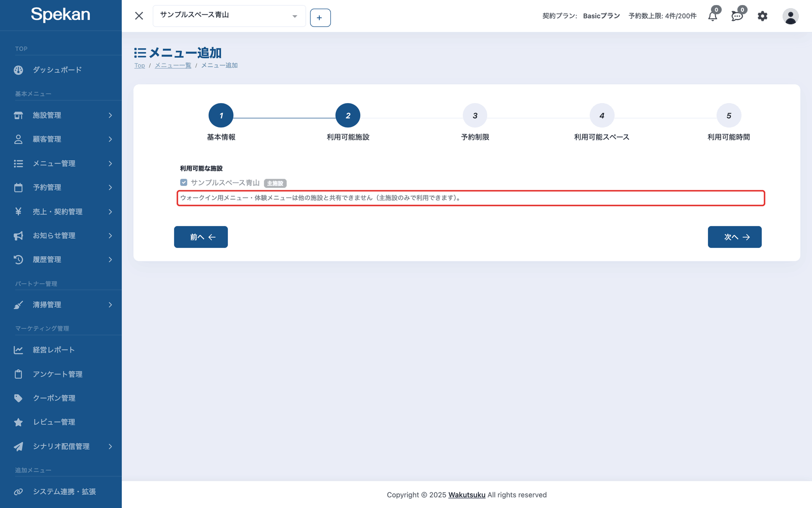Click the レビュー管理 star icon
Screen dimensions: 812x508
tap(18, 422)
